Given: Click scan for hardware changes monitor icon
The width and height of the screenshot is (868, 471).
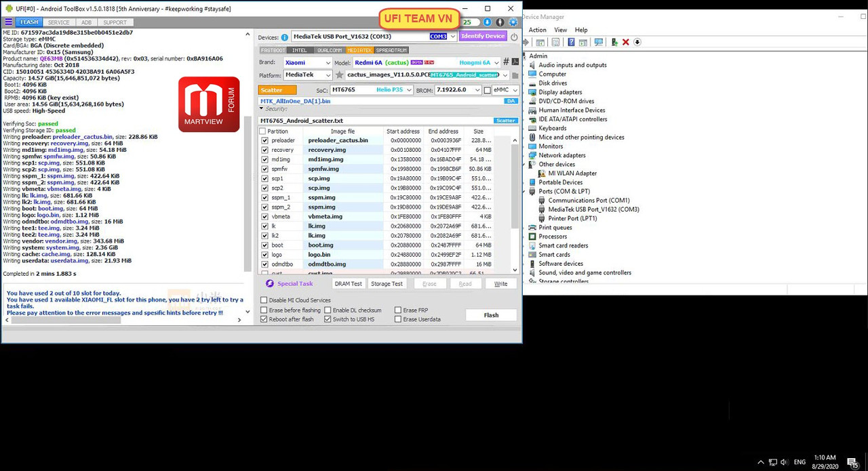Looking at the screenshot, I should click(x=598, y=42).
